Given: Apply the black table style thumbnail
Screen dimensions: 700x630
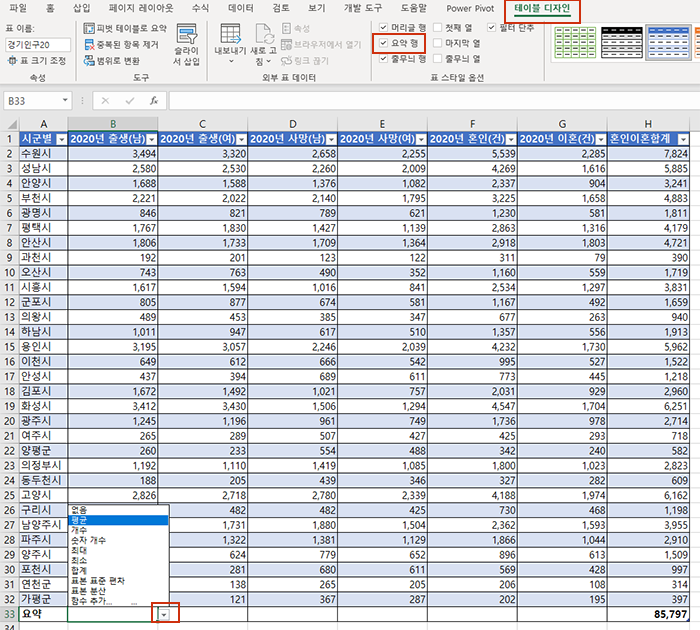Looking at the screenshot, I should 622,42.
